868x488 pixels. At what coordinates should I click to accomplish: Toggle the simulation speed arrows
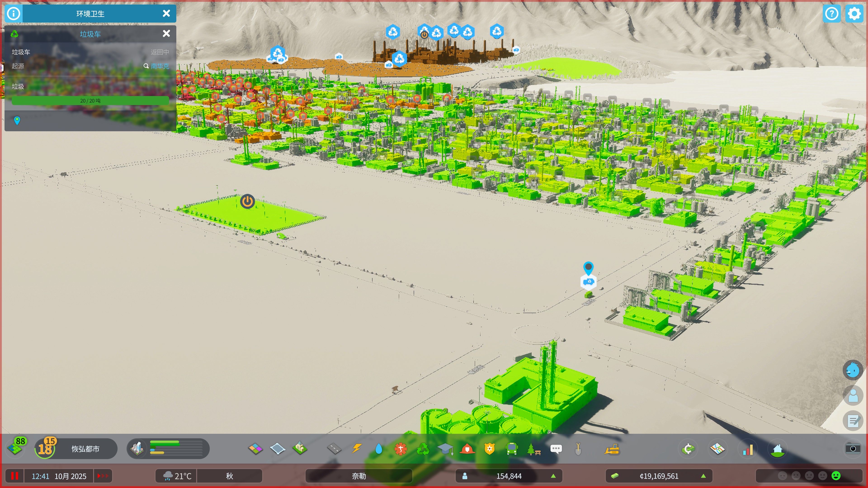point(103,476)
